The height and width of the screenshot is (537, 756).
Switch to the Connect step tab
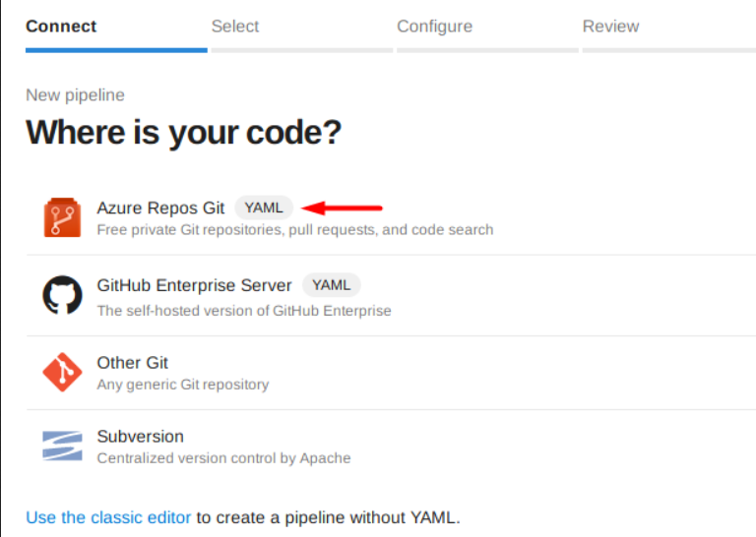click(61, 27)
